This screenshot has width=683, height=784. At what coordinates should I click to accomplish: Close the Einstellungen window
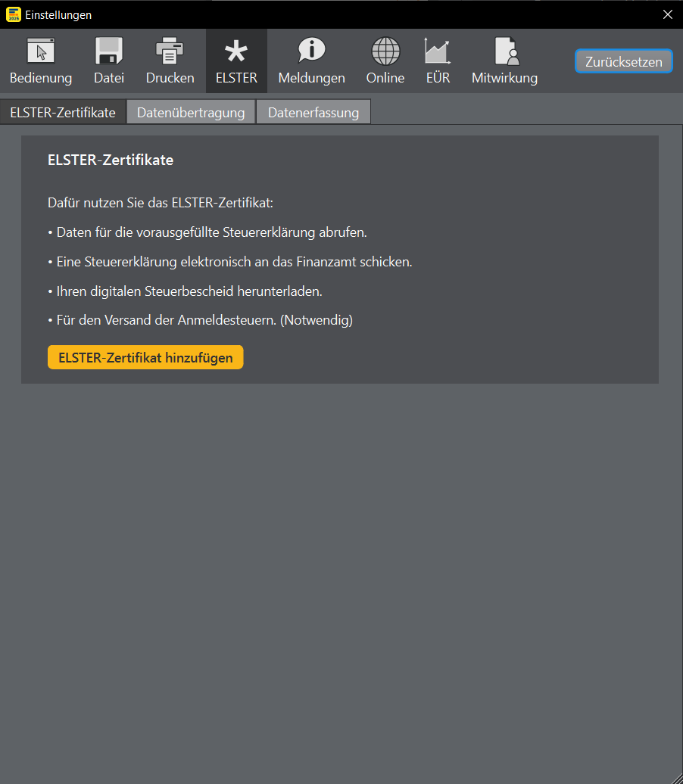pyautogui.click(x=668, y=14)
